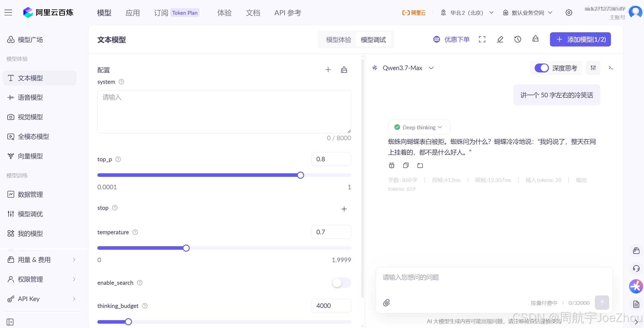This screenshot has height=328, width=644.
Task: Click the 优惠下单 link
Action: (452, 39)
